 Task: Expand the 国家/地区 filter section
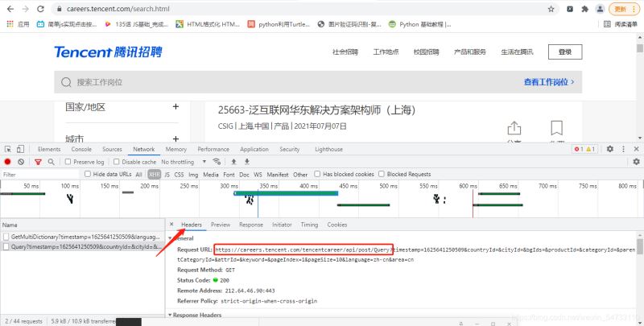coord(175,107)
